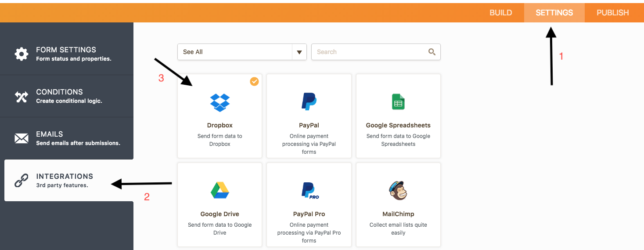
Task: Click 'Send emails after submissions.' subtitle
Action: coord(78,143)
